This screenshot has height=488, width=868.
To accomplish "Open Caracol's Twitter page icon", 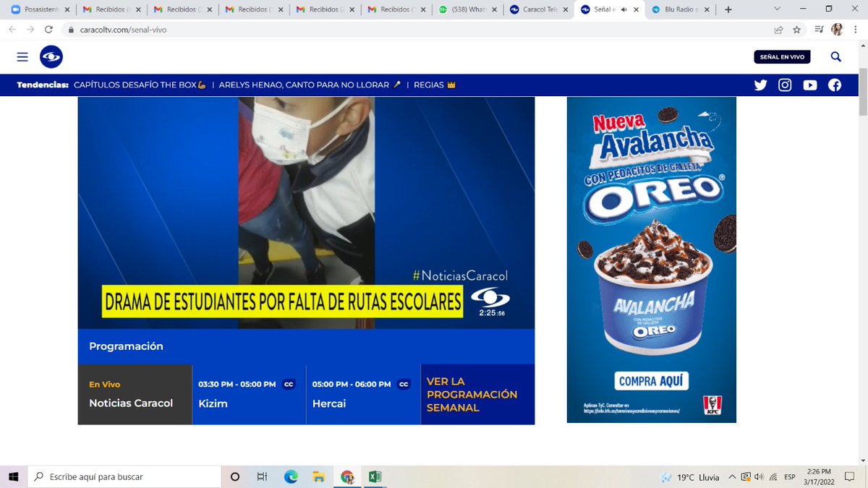I will click(760, 85).
